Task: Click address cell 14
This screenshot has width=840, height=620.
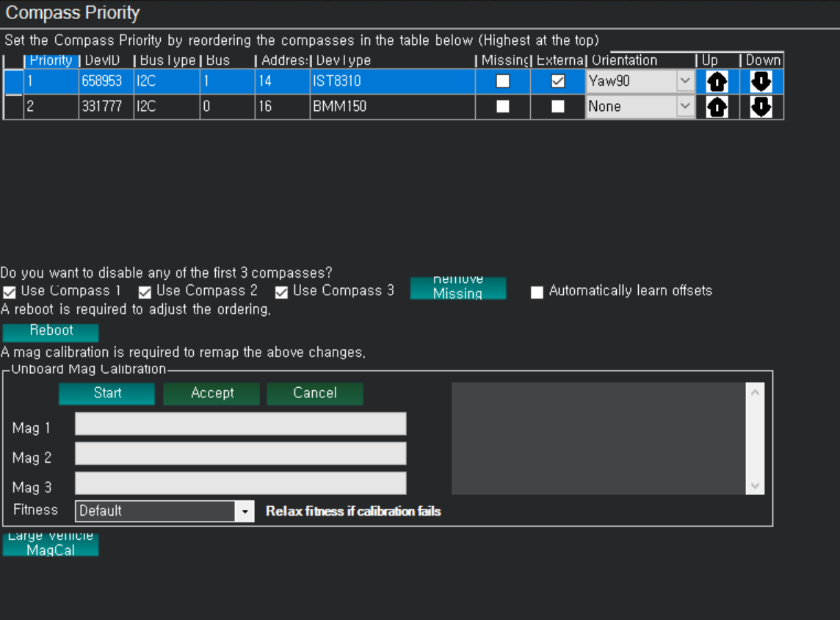Action: (282, 82)
